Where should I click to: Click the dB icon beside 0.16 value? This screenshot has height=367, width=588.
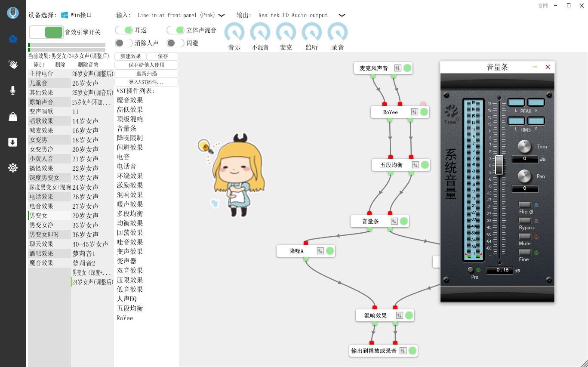point(517,270)
